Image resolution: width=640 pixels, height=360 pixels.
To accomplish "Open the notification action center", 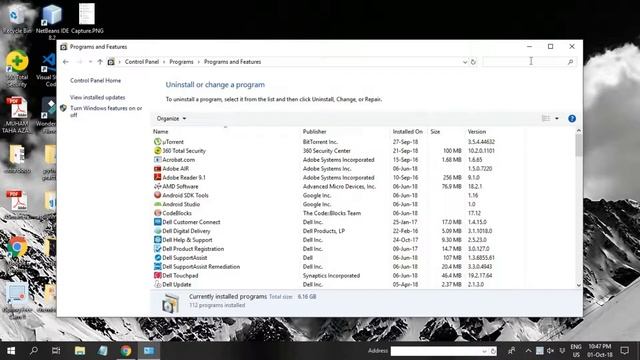I will tap(624, 351).
